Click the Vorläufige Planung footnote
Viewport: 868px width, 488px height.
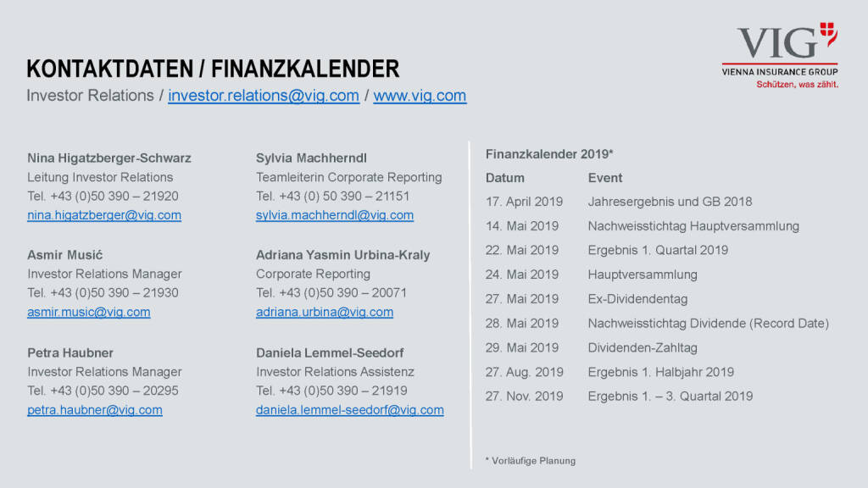531,461
